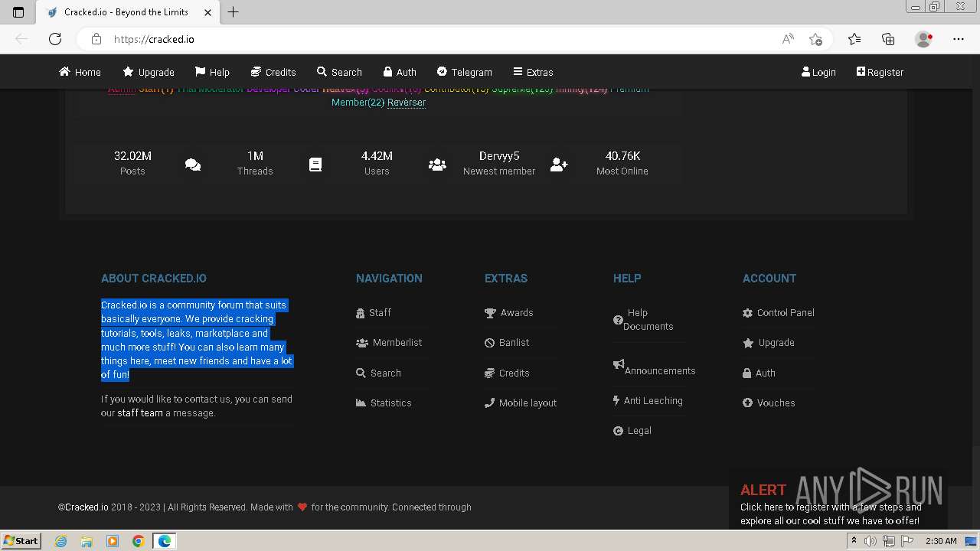Open Chrome from taskbar
Image resolution: width=980 pixels, height=551 pixels.
[138, 541]
